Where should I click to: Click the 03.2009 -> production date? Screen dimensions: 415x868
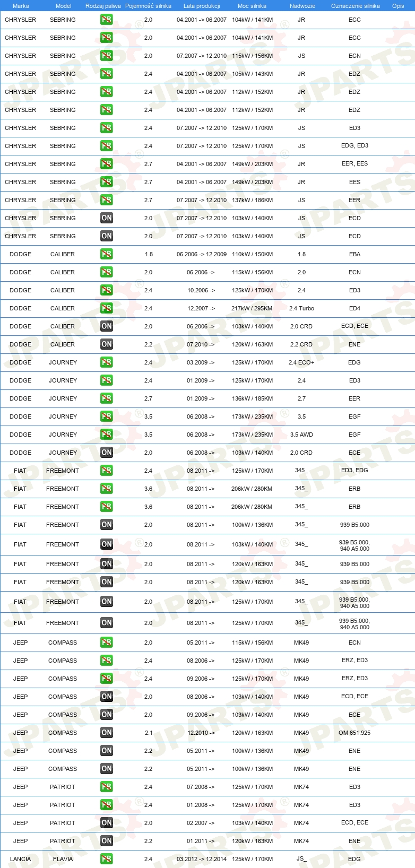click(201, 362)
